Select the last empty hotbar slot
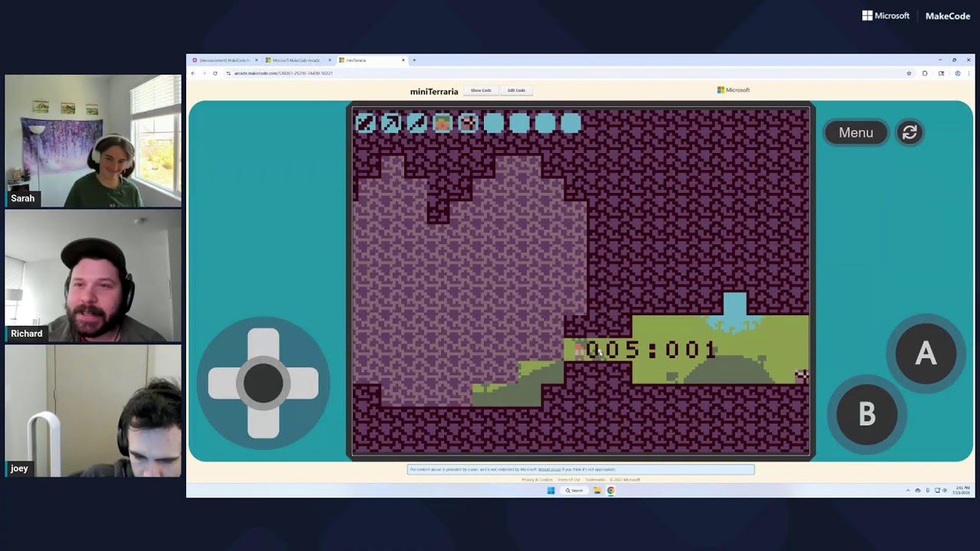This screenshot has height=551, width=980. pyautogui.click(x=571, y=122)
